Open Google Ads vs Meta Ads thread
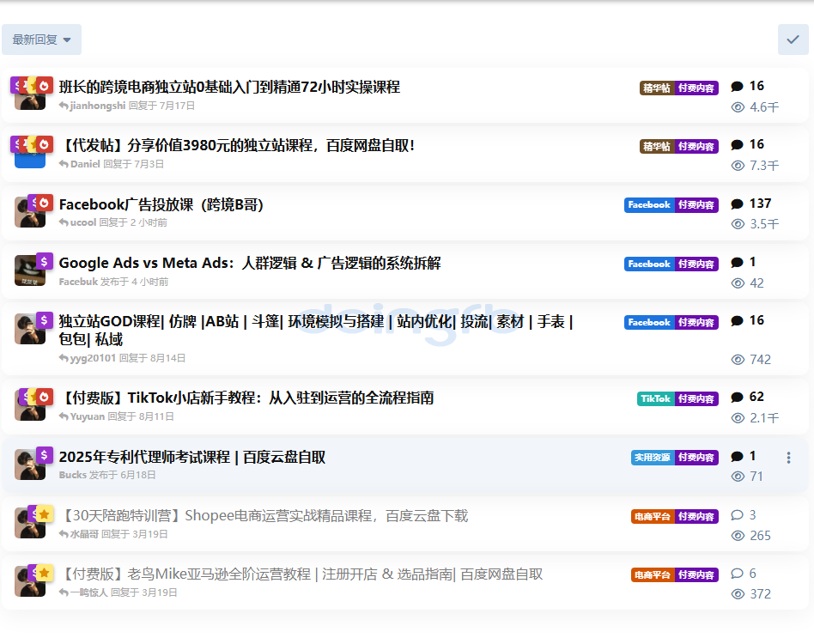Image resolution: width=814 pixels, height=644 pixels. coord(249,263)
